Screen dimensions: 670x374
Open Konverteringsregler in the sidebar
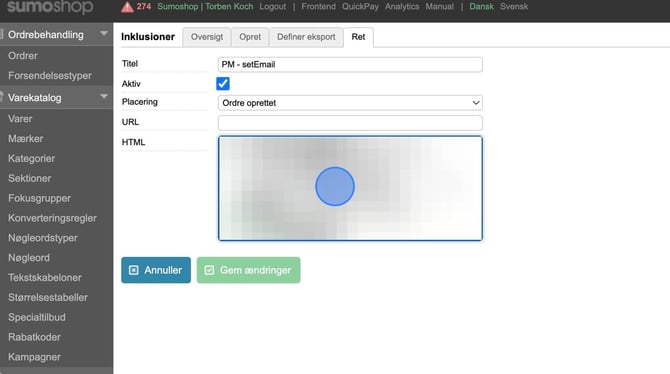click(53, 218)
